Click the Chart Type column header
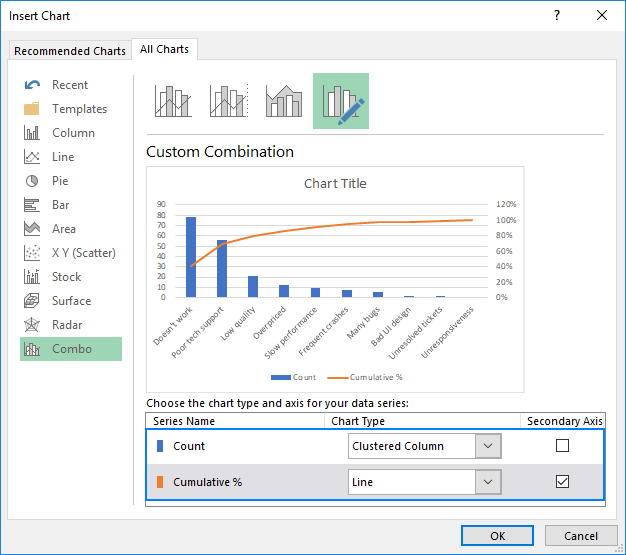 358,421
